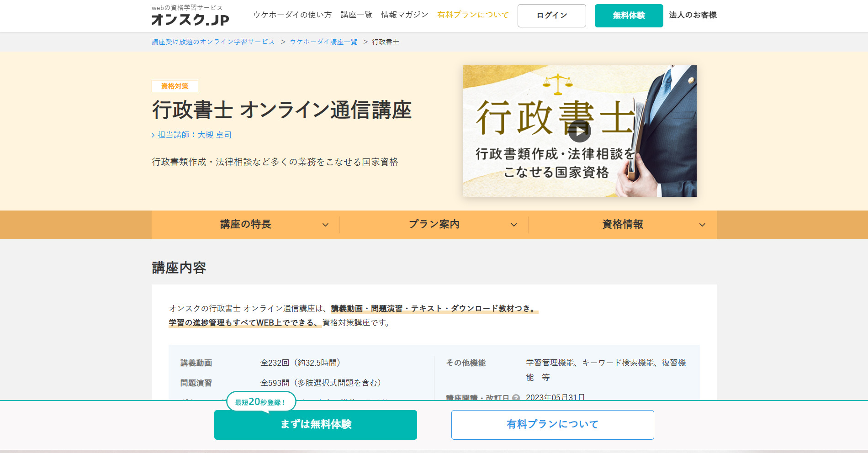Open ウケホーダイの使い方 menu item
This screenshot has height=453, width=868.
point(292,15)
